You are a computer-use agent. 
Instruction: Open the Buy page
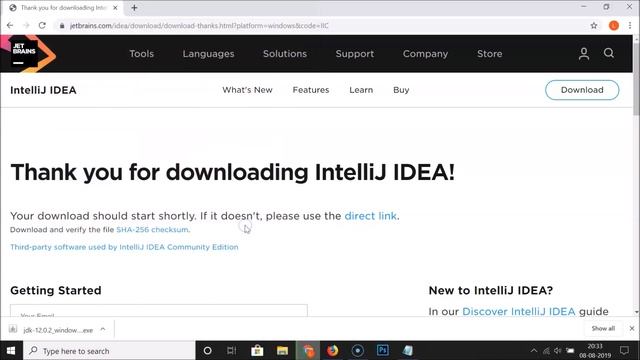tap(401, 90)
